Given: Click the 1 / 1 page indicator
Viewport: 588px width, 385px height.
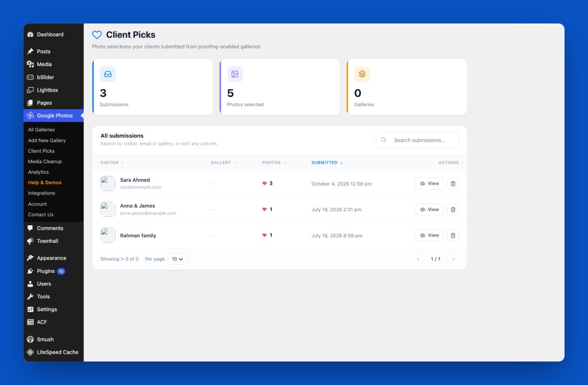Looking at the screenshot, I should click(436, 259).
